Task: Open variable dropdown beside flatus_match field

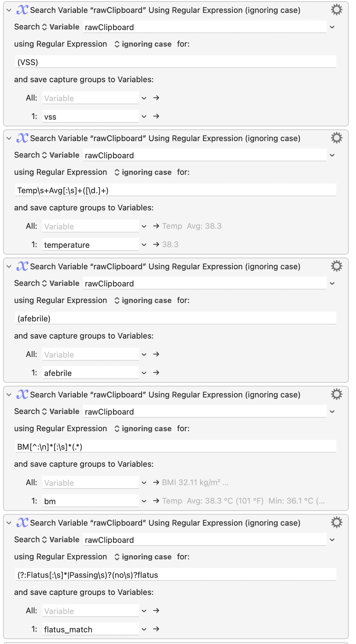Action: 144,629
